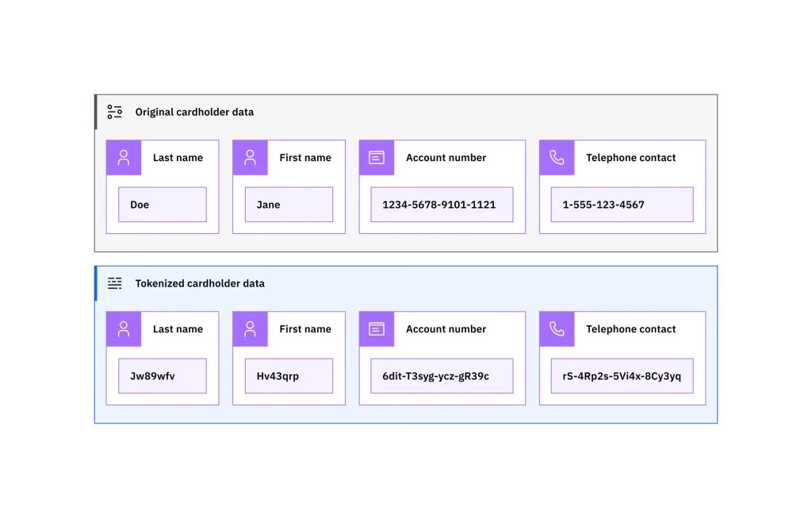Click the list icon beside Tokenized cardholder data
The height and width of the screenshot is (518, 812).
(x=115, y=283)
